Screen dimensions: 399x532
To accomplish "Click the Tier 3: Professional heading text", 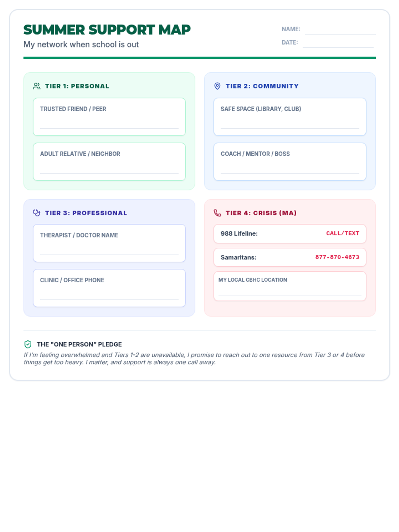I will point(86,213).
